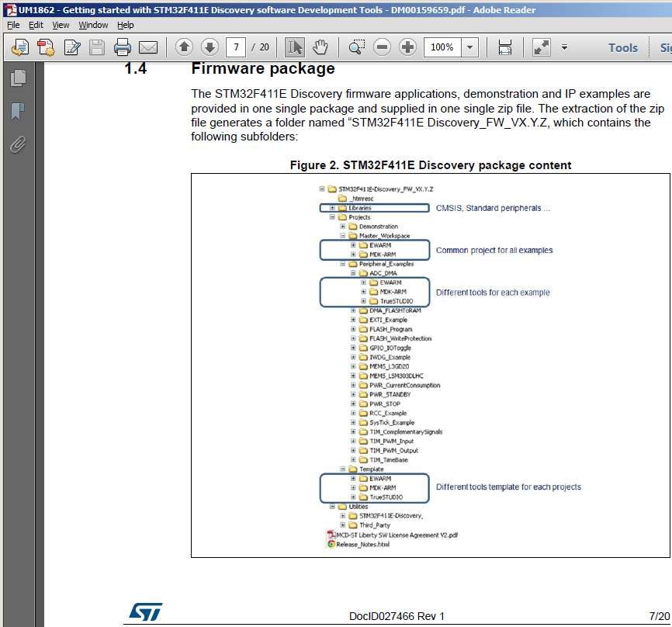The image size is (672, 627).
Task: Send the file by email icon
Action: tap(148, 47)
